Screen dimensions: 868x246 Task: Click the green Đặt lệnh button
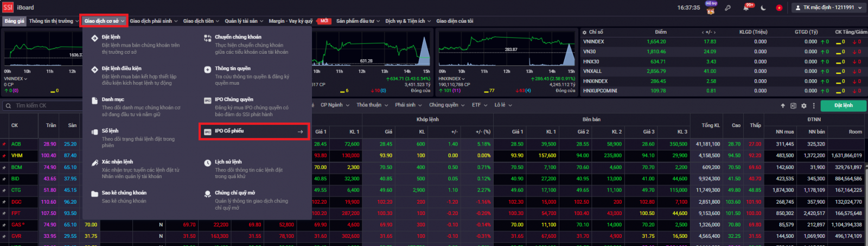click(x=843, y=105)
